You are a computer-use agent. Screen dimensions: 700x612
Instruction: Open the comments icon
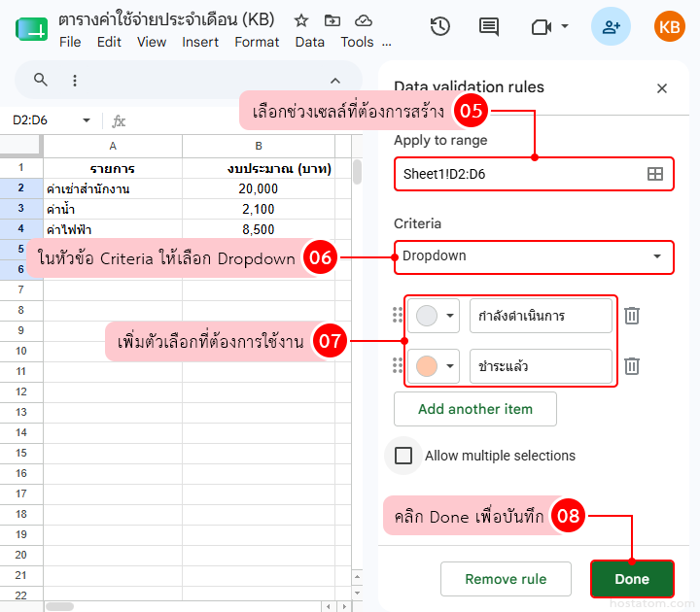coord(489,27)
